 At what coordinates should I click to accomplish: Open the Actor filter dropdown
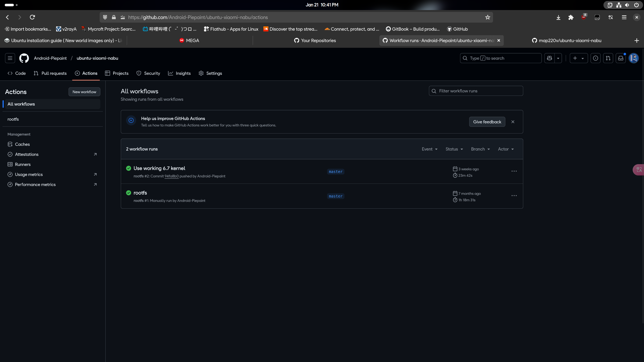click(506, 149)
